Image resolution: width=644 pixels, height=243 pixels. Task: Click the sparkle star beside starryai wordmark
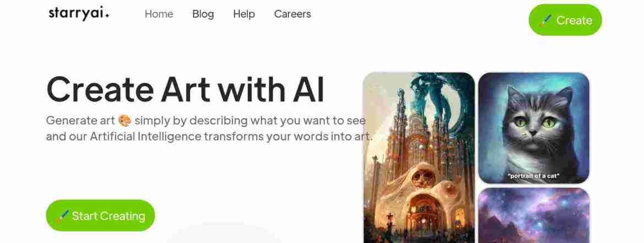[x=107, y=16]
